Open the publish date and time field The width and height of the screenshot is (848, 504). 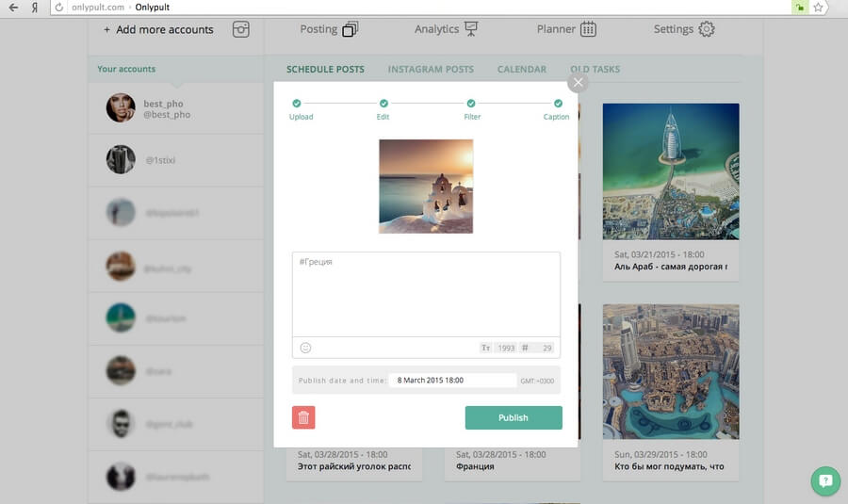(x=453, y=381)
